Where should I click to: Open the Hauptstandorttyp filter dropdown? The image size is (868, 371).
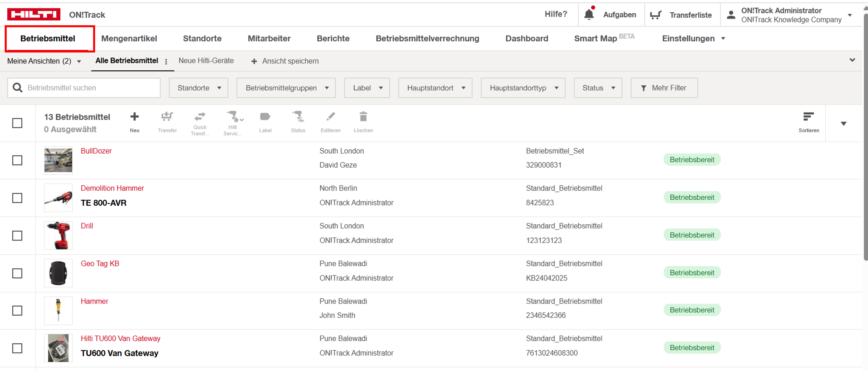(x=523, y=88)
